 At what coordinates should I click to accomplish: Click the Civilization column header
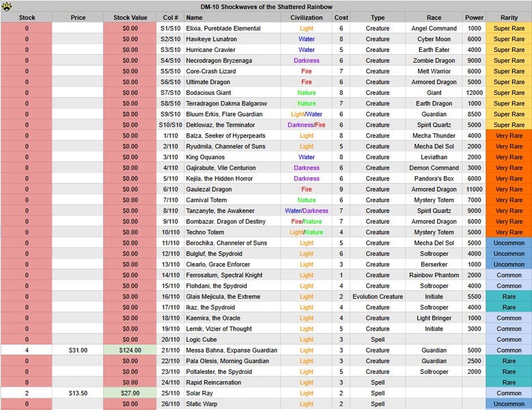point(307,18)
